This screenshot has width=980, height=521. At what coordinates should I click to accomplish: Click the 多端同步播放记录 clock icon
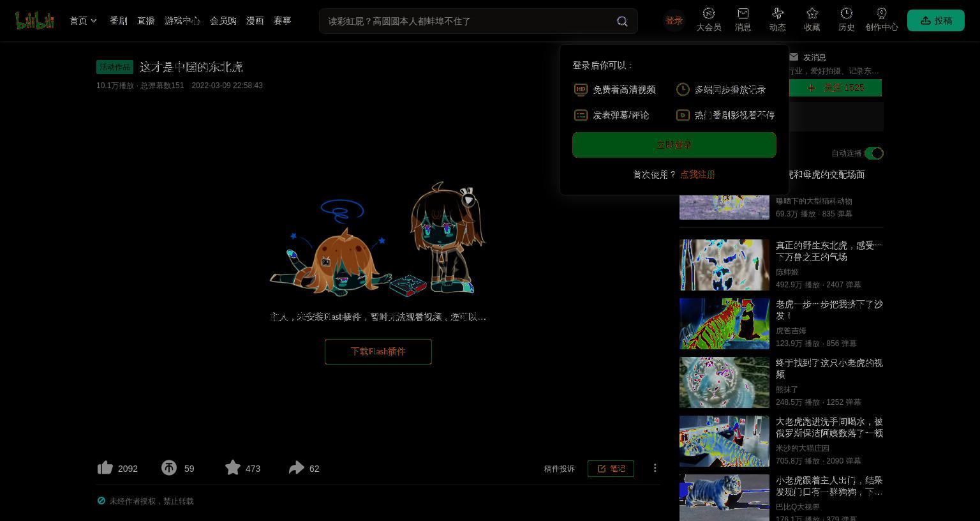click(683, 89)
